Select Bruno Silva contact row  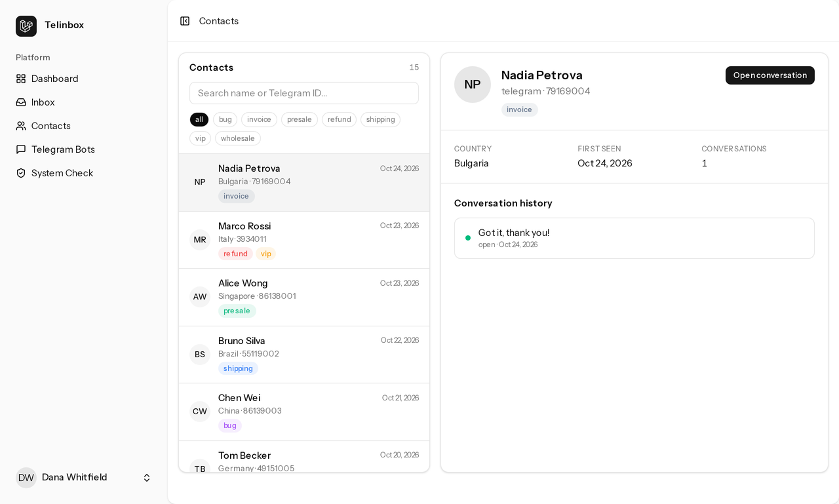click(x=304, y=355)
